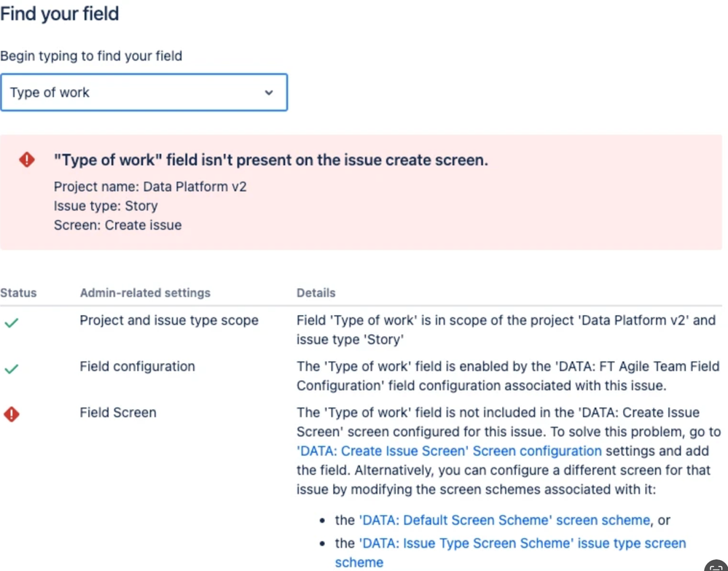Click the Admin-related settings column header
The width and height of the screenshot is (728, 571).
pos(145,292)
